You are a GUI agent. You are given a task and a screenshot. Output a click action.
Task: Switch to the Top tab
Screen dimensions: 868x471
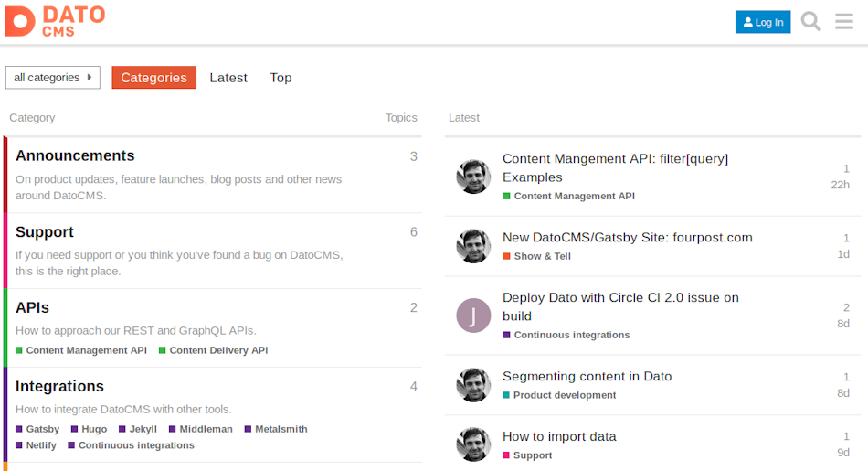coord(281,78)
